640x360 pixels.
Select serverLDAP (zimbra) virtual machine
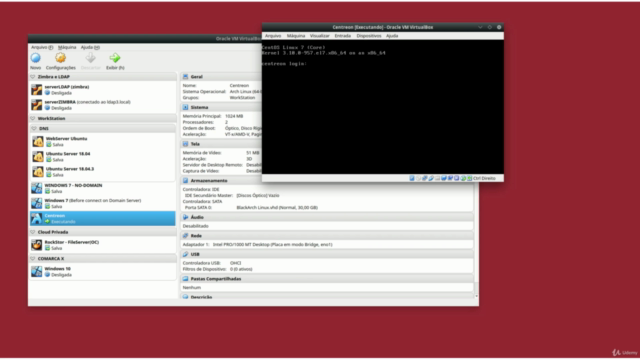pos(102,90)
